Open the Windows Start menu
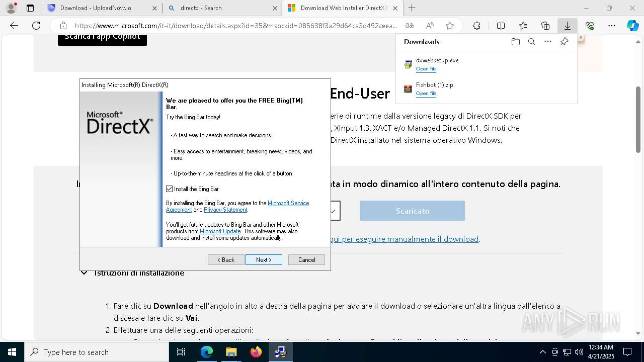Image resolution: width=644 pixels, height=362 pixels. click(x=12, y=352)
